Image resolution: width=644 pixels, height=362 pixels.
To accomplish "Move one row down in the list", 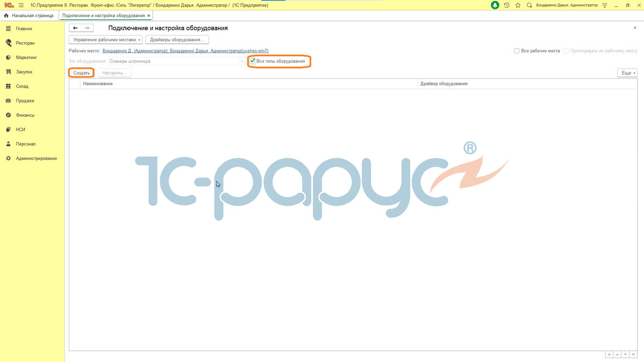I will coord(625,354).
